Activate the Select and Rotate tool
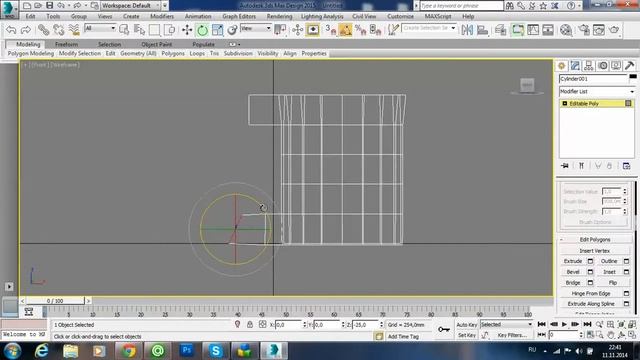640x360 pixels. click(x=202, y=30)
